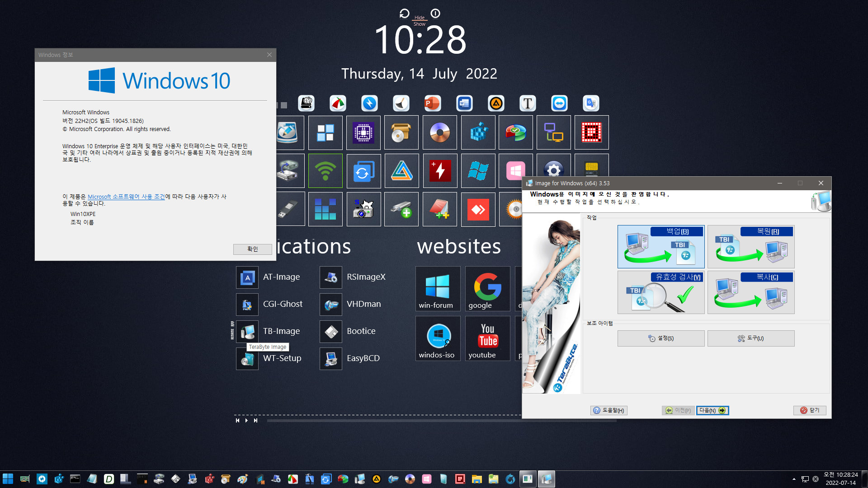Open the taskbar clock showing 10:28:24
This screenshot has height=488, width=868.
tap(840, 479)
